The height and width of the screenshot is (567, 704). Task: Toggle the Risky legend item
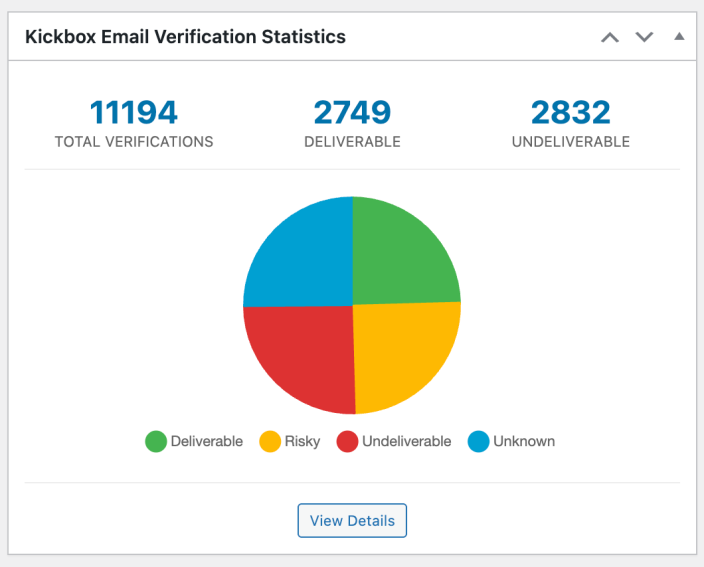290,441
